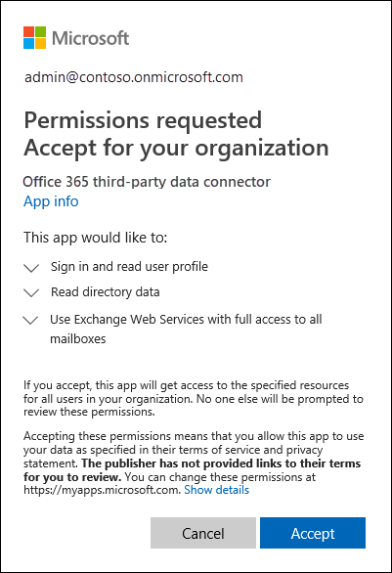The height and width of the screenshot is (573, 392).
Task: Expand the Sign in and read user profile chevron
Action: 31,268
